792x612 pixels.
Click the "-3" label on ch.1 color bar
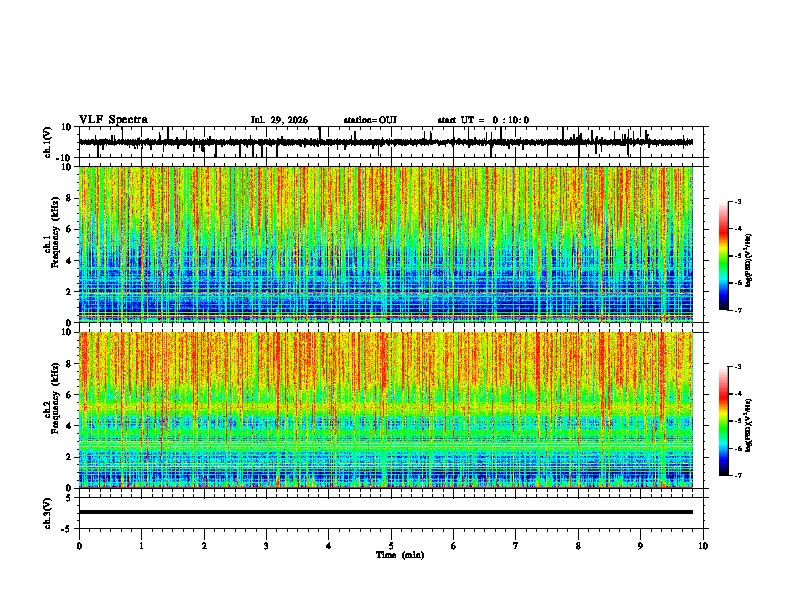point(738,202)
